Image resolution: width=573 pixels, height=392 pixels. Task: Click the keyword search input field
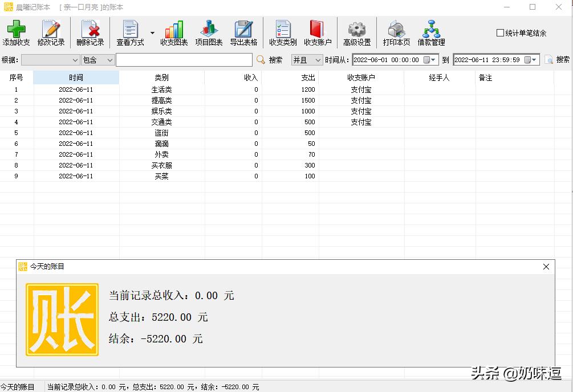click(x=184, y=60)
